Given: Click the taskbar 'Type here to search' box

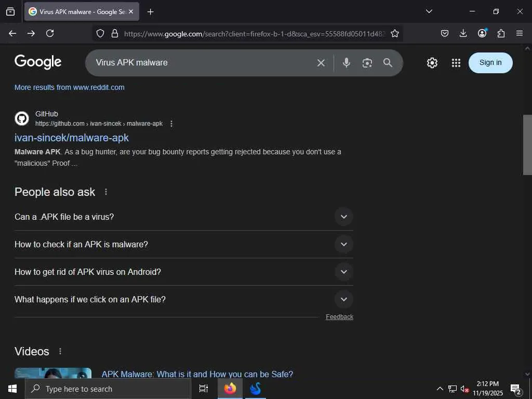Looking at the screenshot, I should (x=108, y=389).
